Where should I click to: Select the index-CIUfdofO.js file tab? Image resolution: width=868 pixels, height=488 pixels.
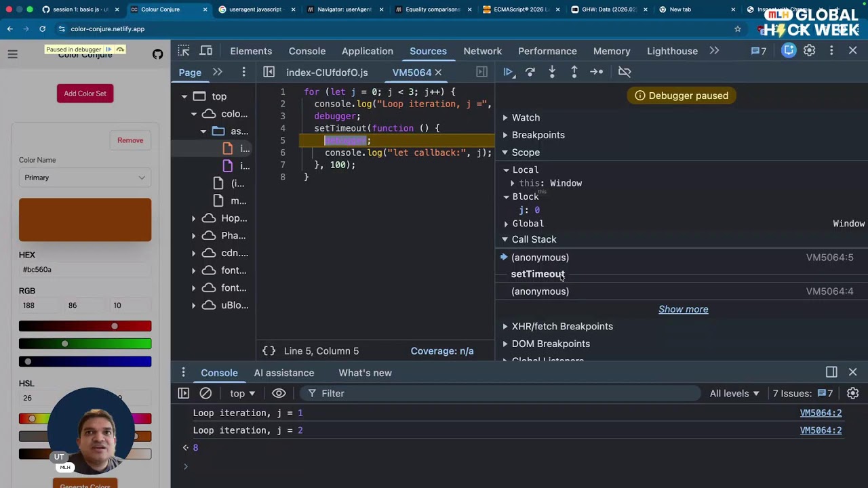pyautogui.click(x=327, y=72)
